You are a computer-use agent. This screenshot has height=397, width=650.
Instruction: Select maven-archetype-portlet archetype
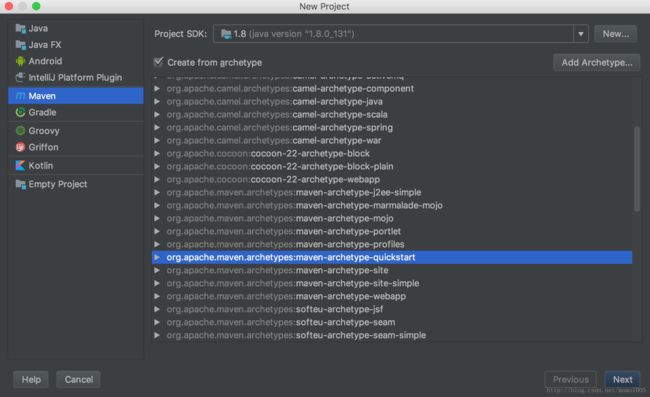click(392, 231)
